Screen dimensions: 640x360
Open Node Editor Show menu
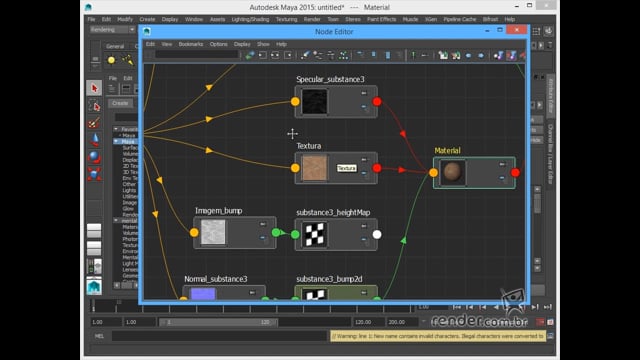(263, 44)
